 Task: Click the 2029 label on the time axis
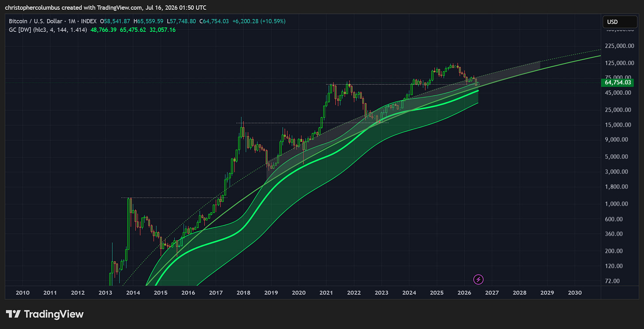click(x=547, y=293)
